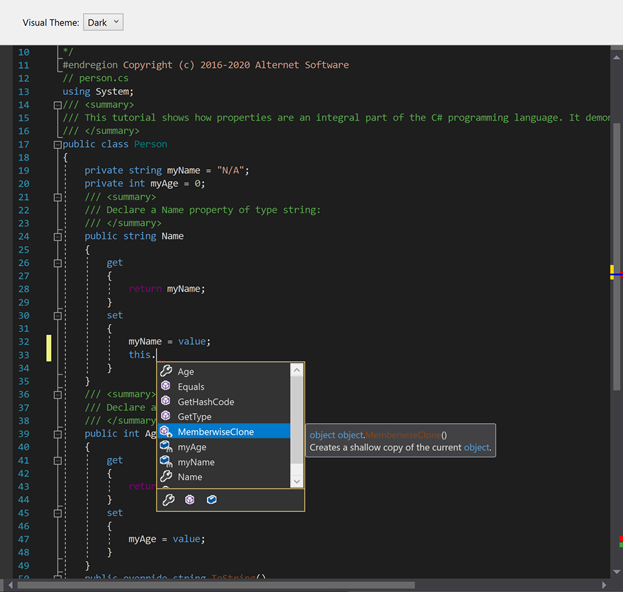623x592 pixels.
Task: Collapse the summary comment at line 14
Action: [x=58, y=105]
